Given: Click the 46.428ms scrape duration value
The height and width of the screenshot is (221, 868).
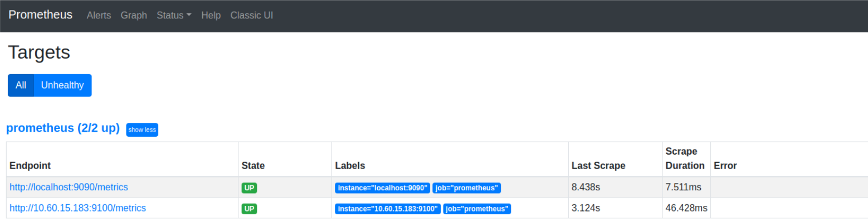Looking at the screenshot, I should tap(686, 208).
